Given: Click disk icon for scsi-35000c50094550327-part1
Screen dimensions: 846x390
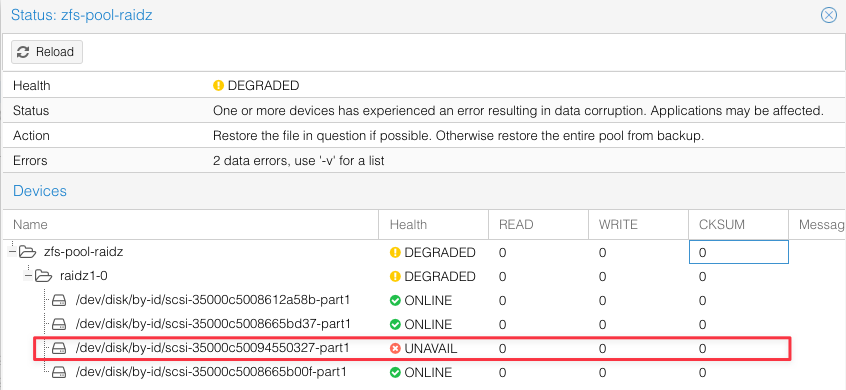Looking at the screenshot, I should tap(59, 348).
